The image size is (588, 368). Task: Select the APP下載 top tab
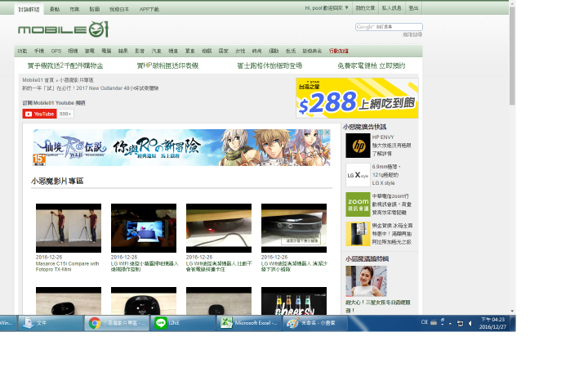tap(149, 9)
